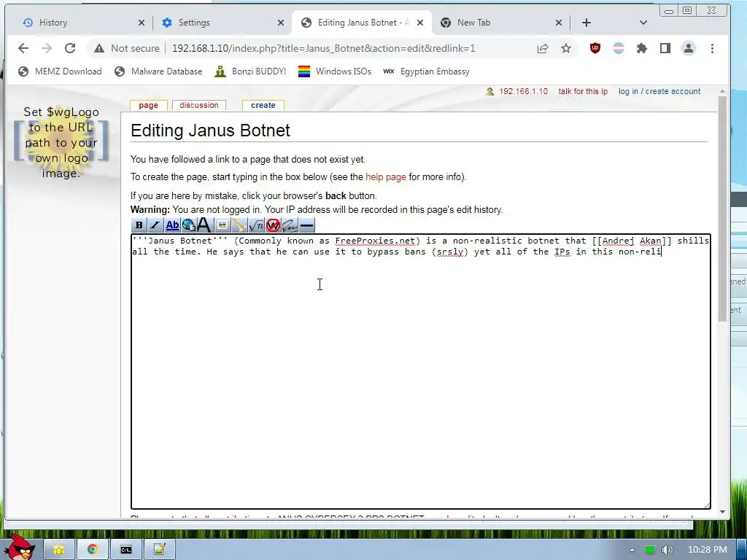Go forward in browser history
This screenshot has height=560, width=747.
pyautogui.click(x=47, y=48)
